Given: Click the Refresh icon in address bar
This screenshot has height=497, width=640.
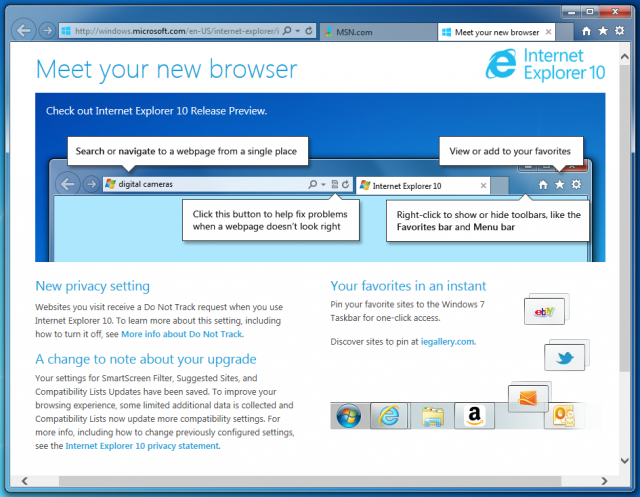Looking at the screenshot, I should click(x=309, y=31).
